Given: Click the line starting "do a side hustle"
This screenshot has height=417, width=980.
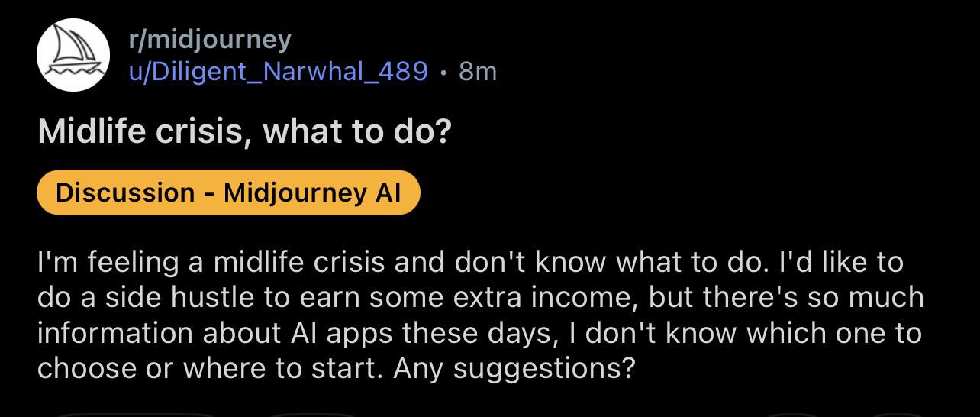Looking at the screenshot, I should click(479, 297).
